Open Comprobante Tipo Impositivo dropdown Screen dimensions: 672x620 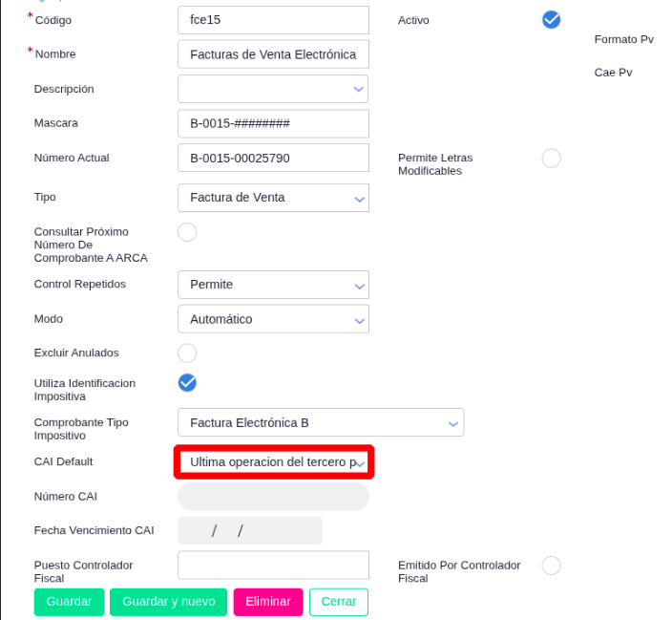[321, 422]
